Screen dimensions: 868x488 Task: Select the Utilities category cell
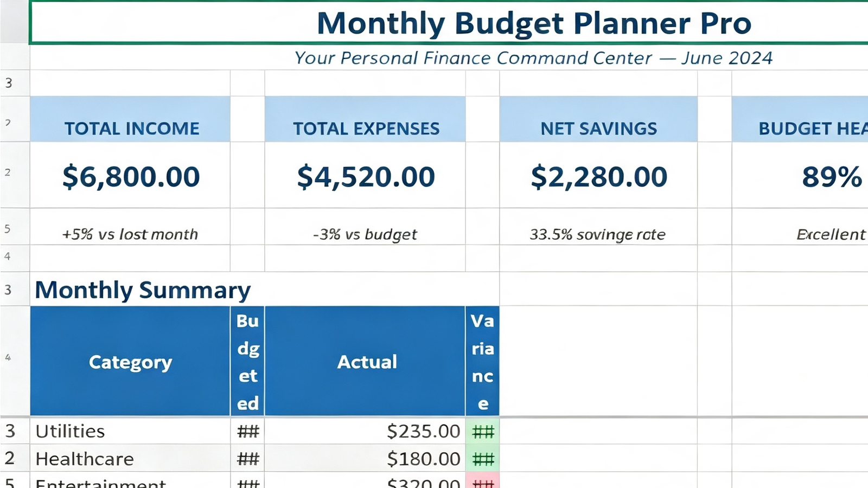click(130, 431)
